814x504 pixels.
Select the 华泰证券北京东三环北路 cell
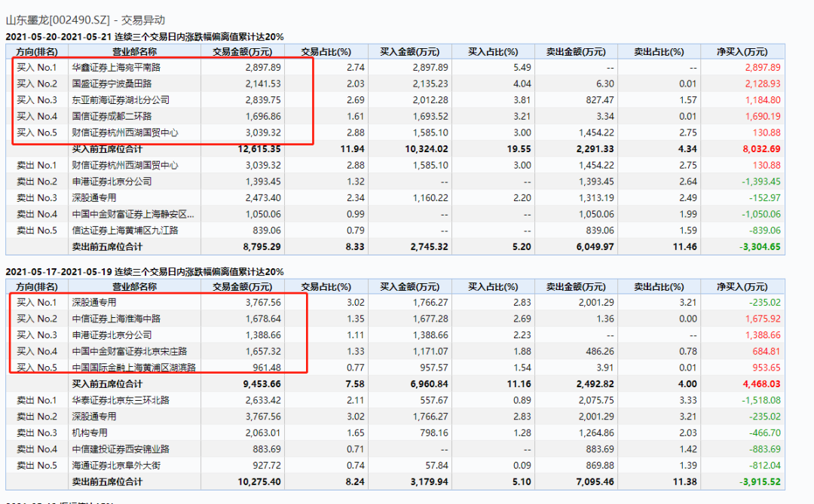121,400
